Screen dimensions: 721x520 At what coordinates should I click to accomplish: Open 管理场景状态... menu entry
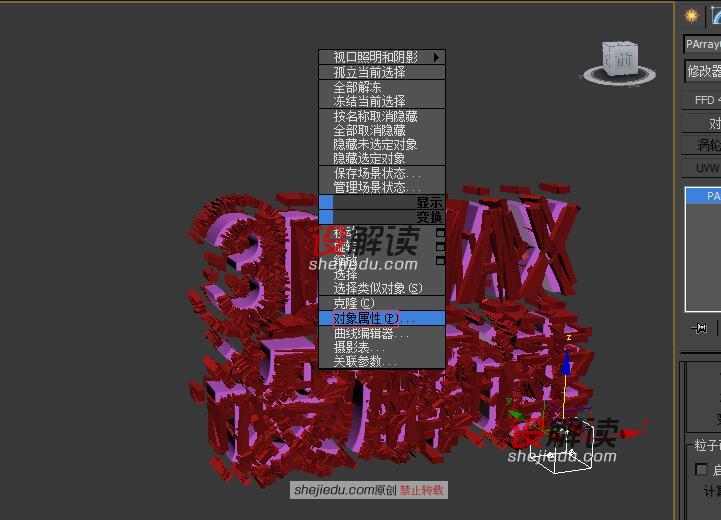(382, 187)
